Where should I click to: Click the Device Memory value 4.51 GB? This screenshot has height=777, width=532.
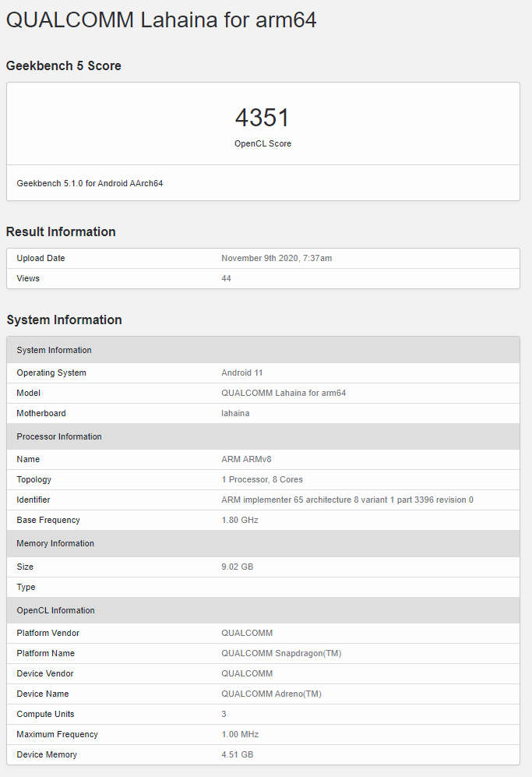(238, 754)
